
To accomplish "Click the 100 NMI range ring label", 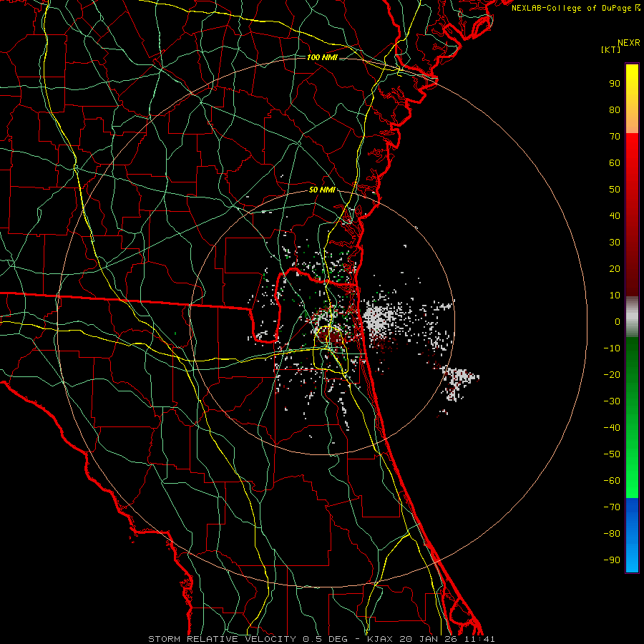I will [x=322, y=57].
